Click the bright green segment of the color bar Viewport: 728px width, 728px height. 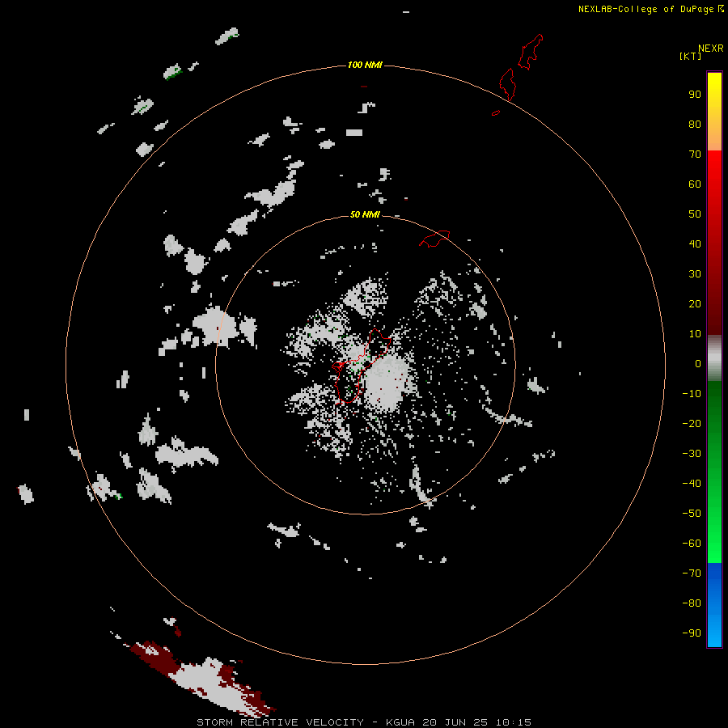714,525
